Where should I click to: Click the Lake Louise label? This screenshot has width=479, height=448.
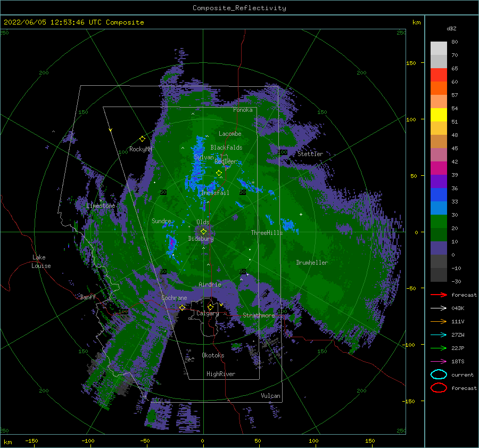(x=42, y=262)
